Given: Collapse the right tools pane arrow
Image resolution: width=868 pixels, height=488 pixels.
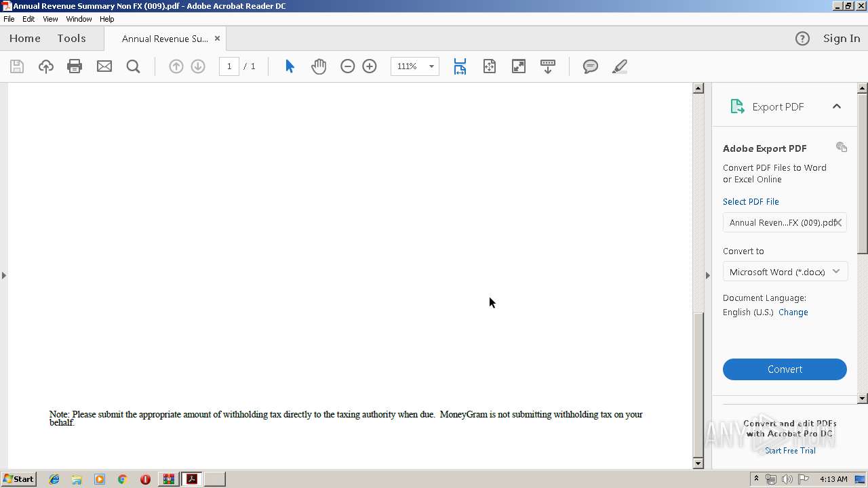Looking at the screenshot, I should [708, 275].
